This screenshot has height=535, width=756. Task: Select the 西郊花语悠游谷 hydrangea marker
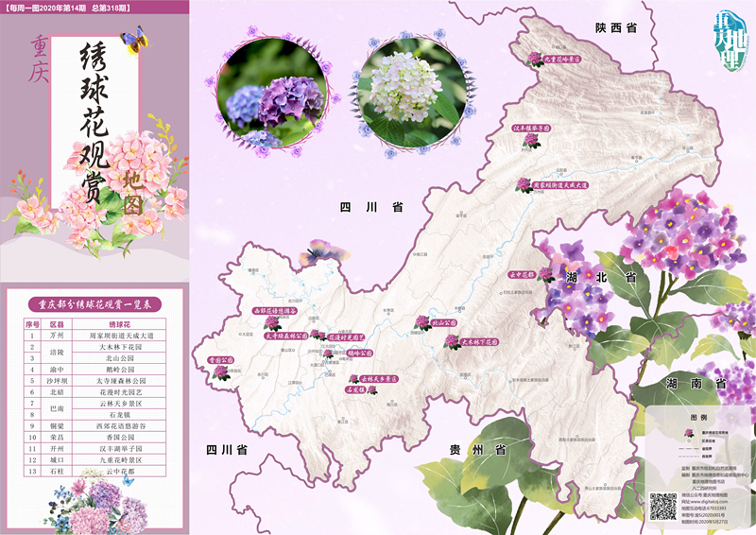[272, 321]
